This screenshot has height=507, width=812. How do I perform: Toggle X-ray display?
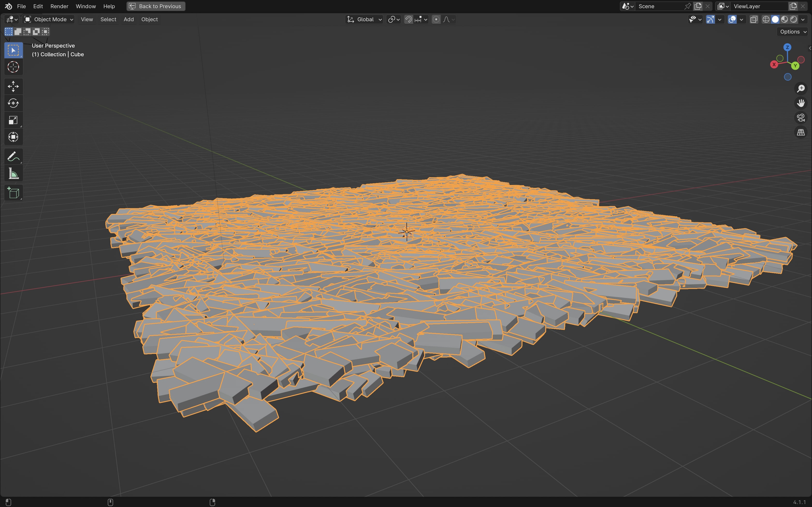tap(754, 20)
